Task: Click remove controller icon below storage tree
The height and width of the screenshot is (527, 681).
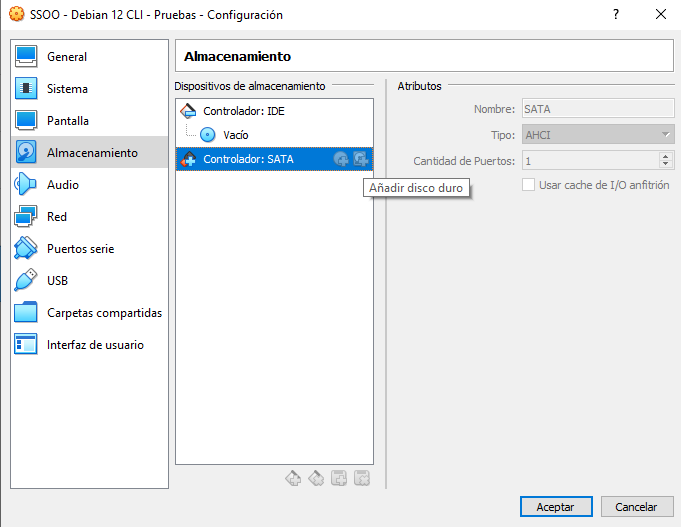Action: point(316,478)
